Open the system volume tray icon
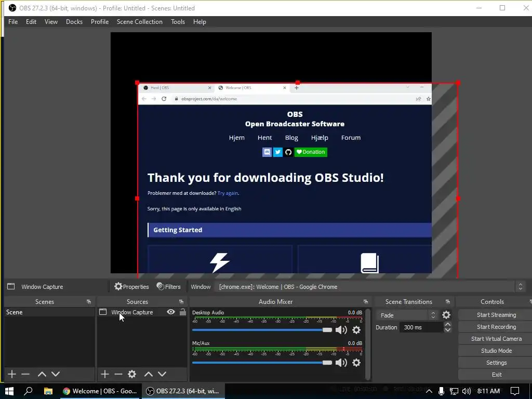 click(x=466, y=391)
